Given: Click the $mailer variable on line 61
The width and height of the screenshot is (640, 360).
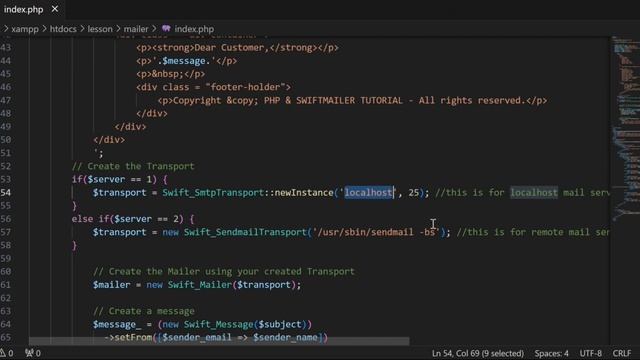Looking at the screenshot, I should tap(111, 285).
